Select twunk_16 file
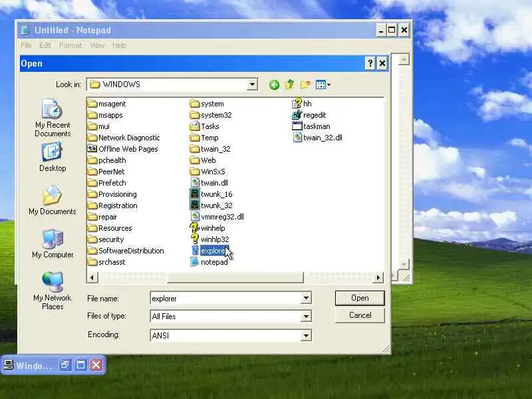Image resolution: width=532 pixels, height=399 pixels. click(211, 194)
